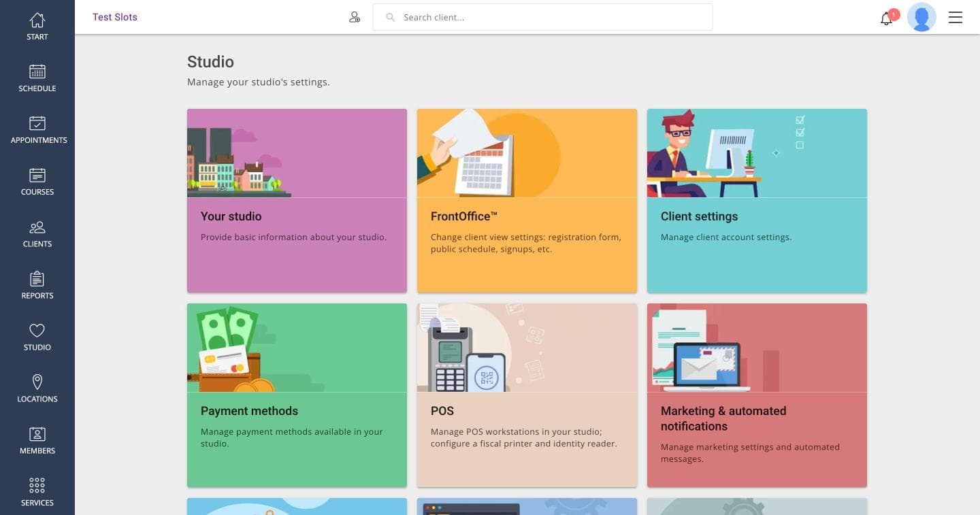980x515 pixels.
Task: Open the user profile avatar
Action: click(922, 18)
